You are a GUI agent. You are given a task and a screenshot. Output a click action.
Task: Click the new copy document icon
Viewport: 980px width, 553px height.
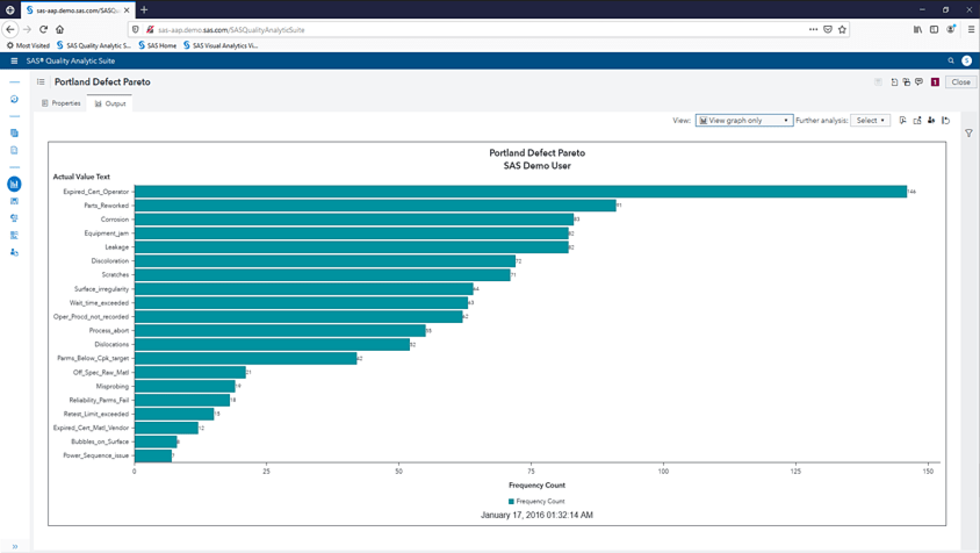[x=894, y=82]
